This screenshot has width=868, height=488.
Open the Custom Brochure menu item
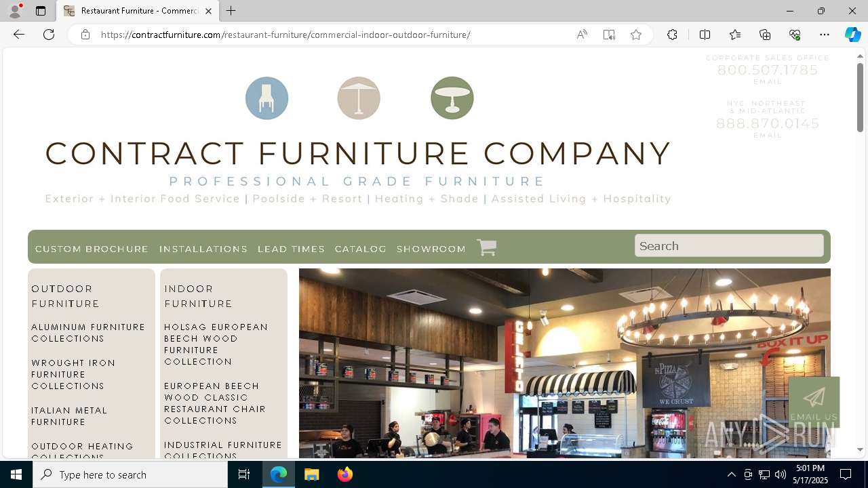click(92, 249)
